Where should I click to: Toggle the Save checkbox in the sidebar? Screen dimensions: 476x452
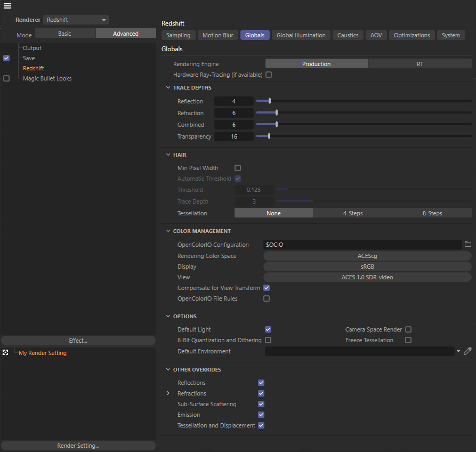coord(6,58)
